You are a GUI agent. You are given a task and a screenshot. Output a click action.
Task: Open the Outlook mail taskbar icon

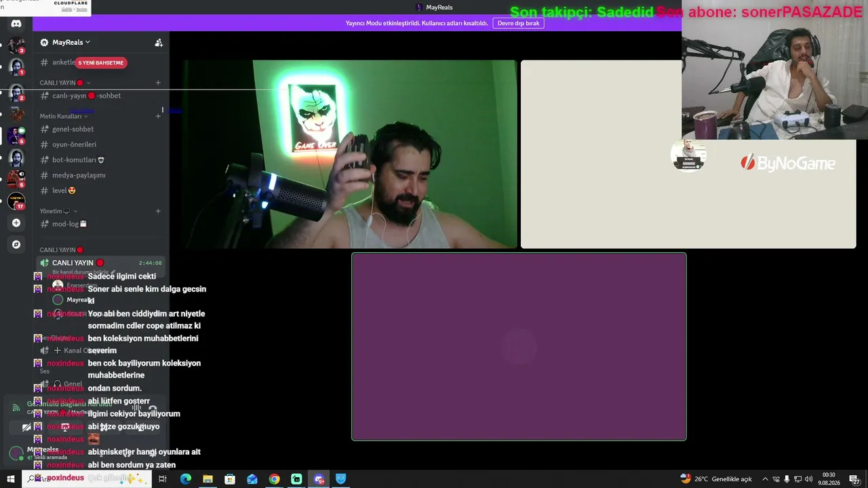point(252,479)
